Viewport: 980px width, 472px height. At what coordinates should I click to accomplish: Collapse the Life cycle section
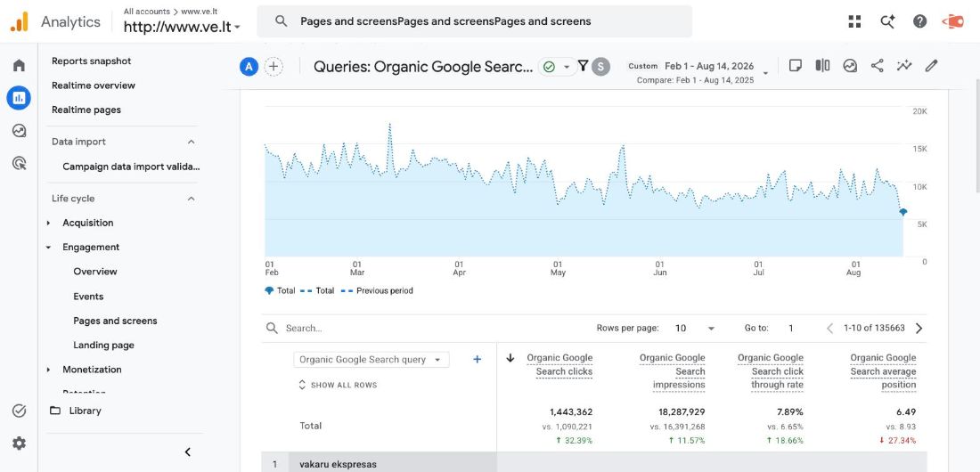click(x=192, y=199)
